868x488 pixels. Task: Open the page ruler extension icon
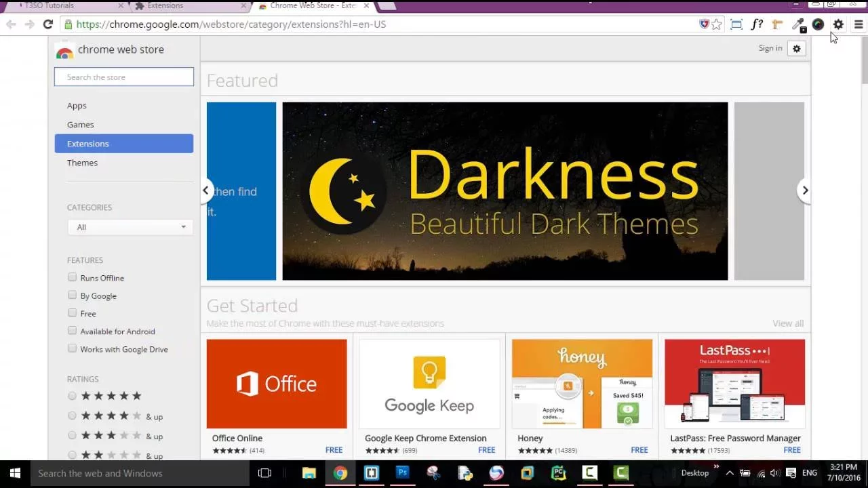777,24
